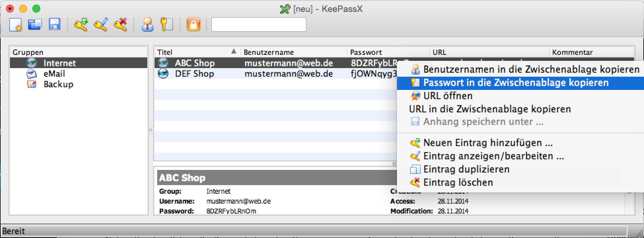Click the orange Lock workspace icon
This screenshot has height=238, width=644.
click(194, 24)
